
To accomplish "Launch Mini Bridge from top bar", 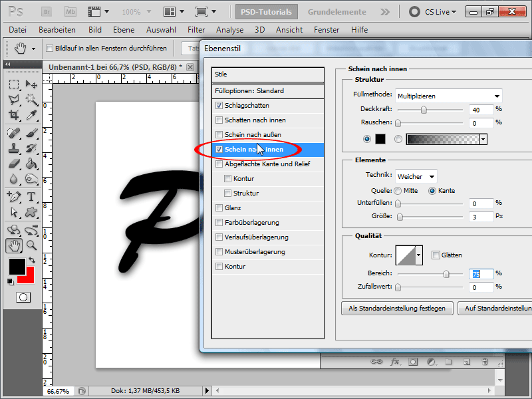I will click(70, 12).
